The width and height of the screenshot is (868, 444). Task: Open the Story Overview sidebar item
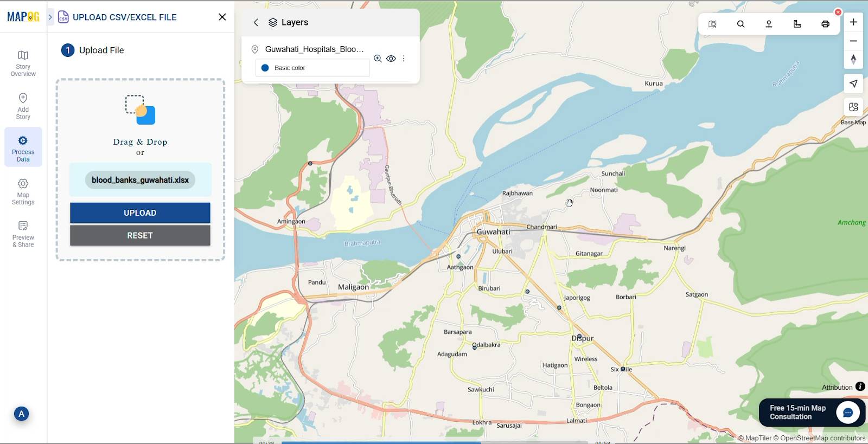[x=23, y=63]
